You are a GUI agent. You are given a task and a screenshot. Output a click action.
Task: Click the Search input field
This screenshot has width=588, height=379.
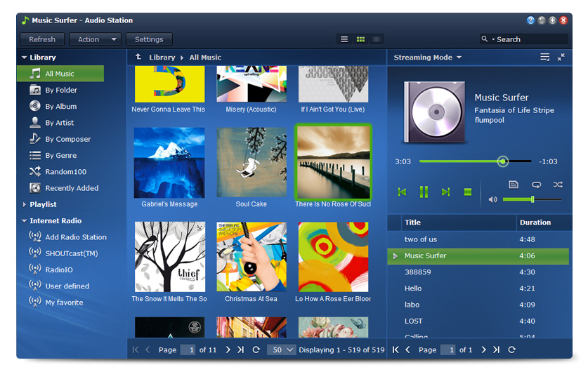click(x=531, y=39)
